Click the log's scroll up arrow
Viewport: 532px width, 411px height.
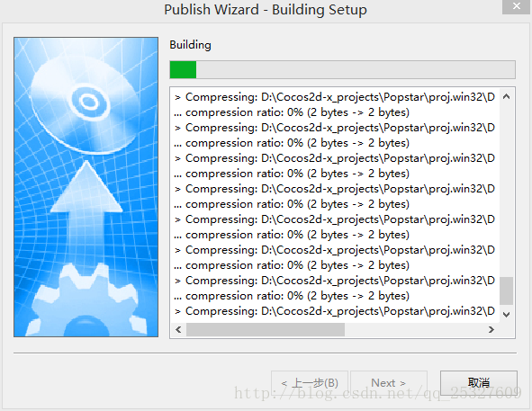(506, 96)
